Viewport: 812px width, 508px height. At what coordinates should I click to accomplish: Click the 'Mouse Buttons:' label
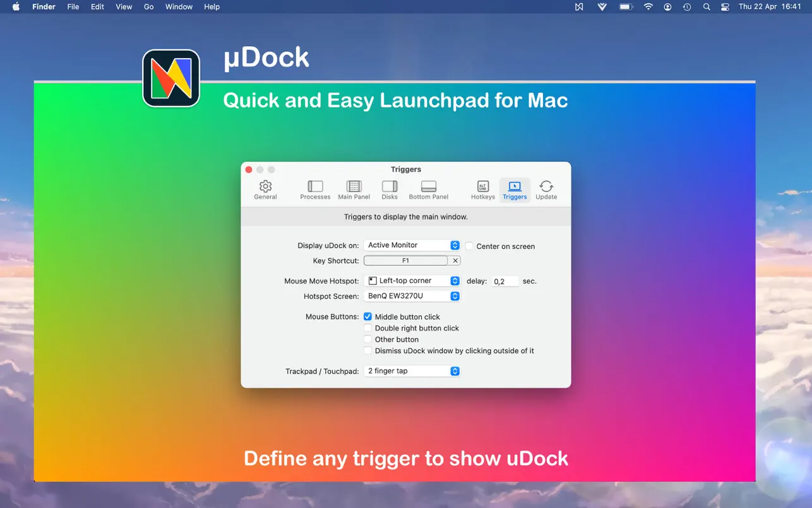(332, 317)
